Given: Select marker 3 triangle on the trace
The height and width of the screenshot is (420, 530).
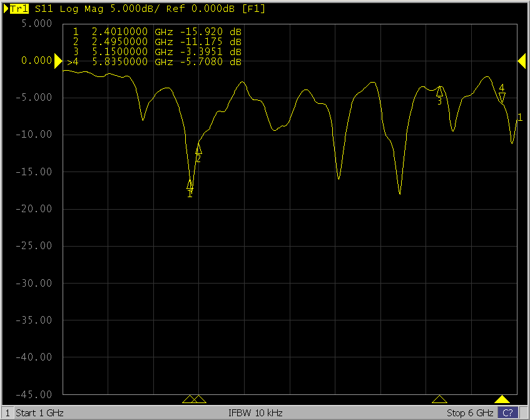Looking at the screenshot, I should pos(440,91).
